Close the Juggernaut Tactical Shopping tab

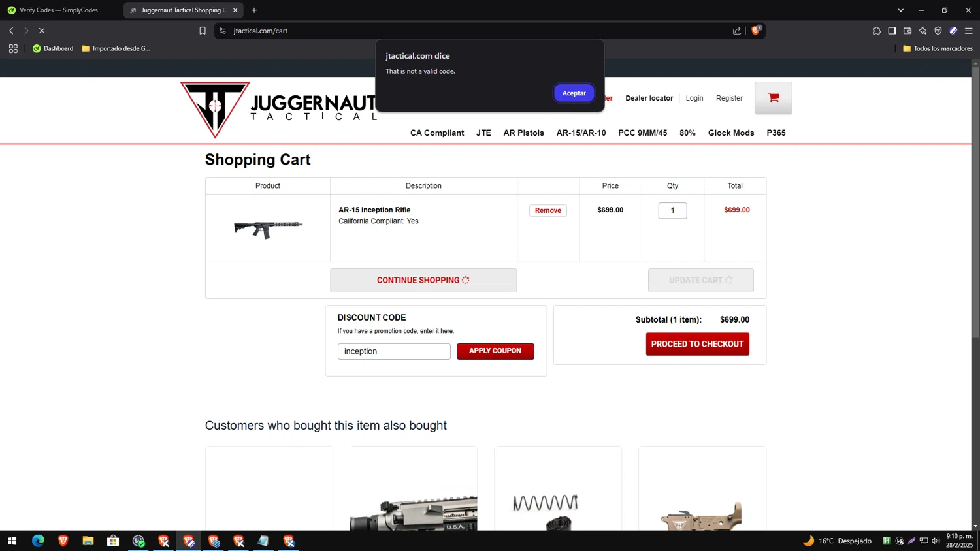235,10
